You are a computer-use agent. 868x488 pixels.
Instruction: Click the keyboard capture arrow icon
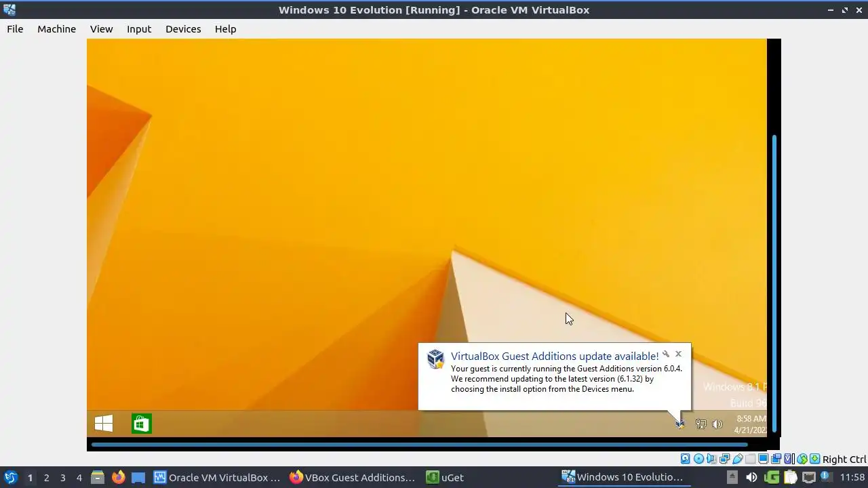pyautogui.click(x=814, y=459)
